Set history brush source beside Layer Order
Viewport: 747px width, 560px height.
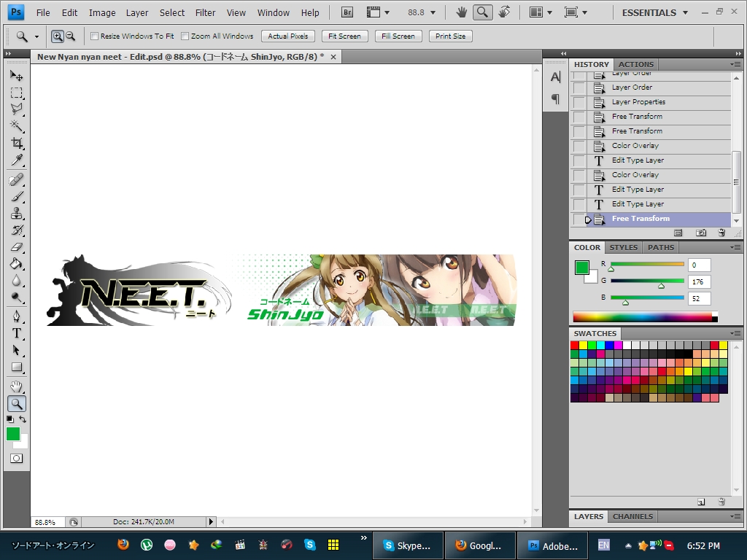click(x=578, y=87)
